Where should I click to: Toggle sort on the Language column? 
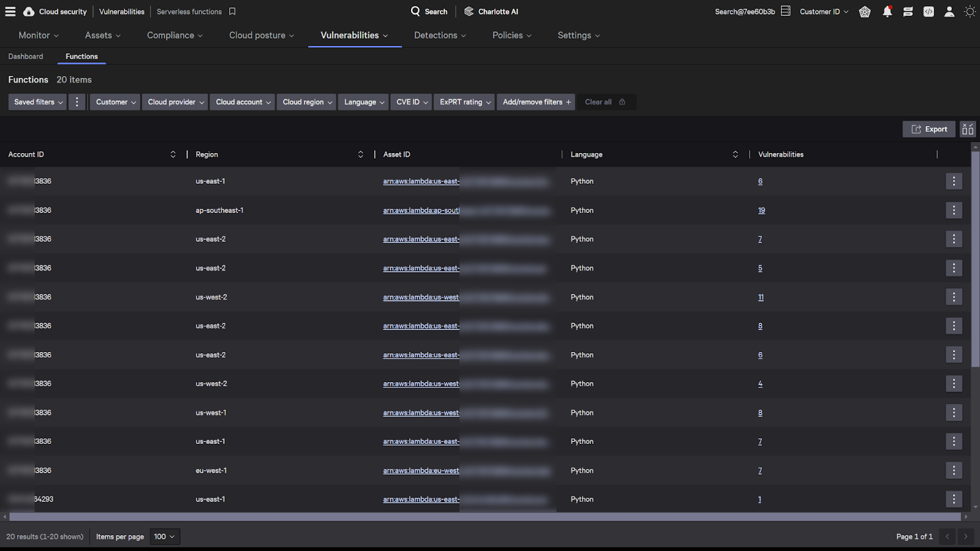click(735, 154)
